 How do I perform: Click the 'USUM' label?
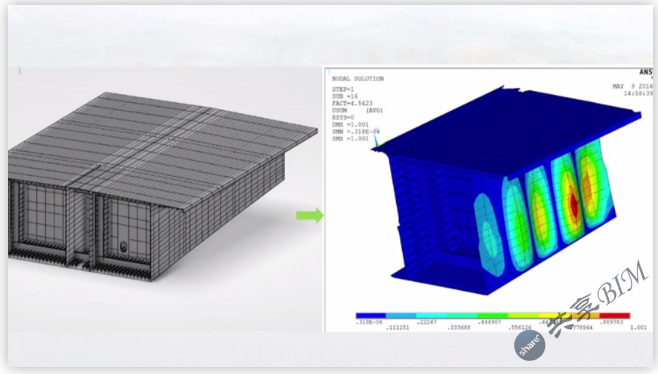click(339, 110)
